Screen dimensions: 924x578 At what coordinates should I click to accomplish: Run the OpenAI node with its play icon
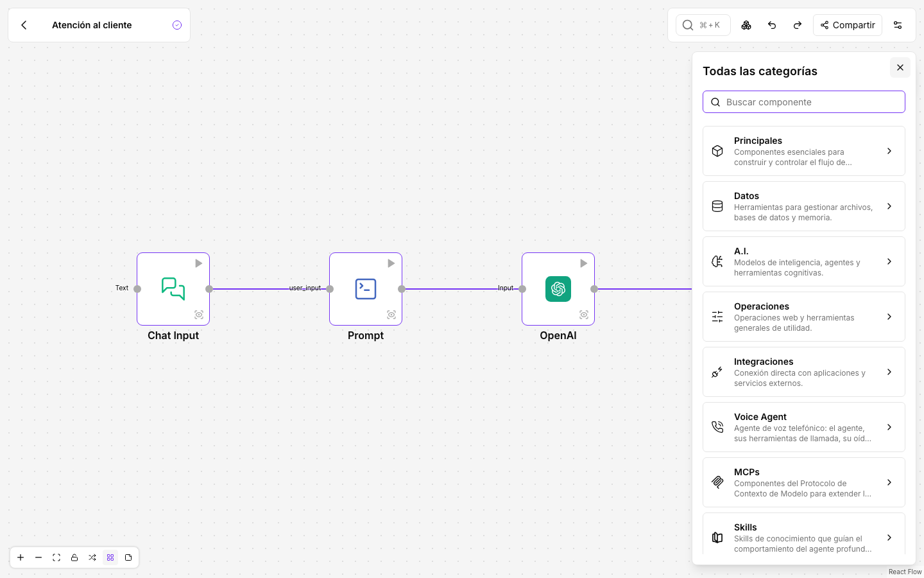583,263
